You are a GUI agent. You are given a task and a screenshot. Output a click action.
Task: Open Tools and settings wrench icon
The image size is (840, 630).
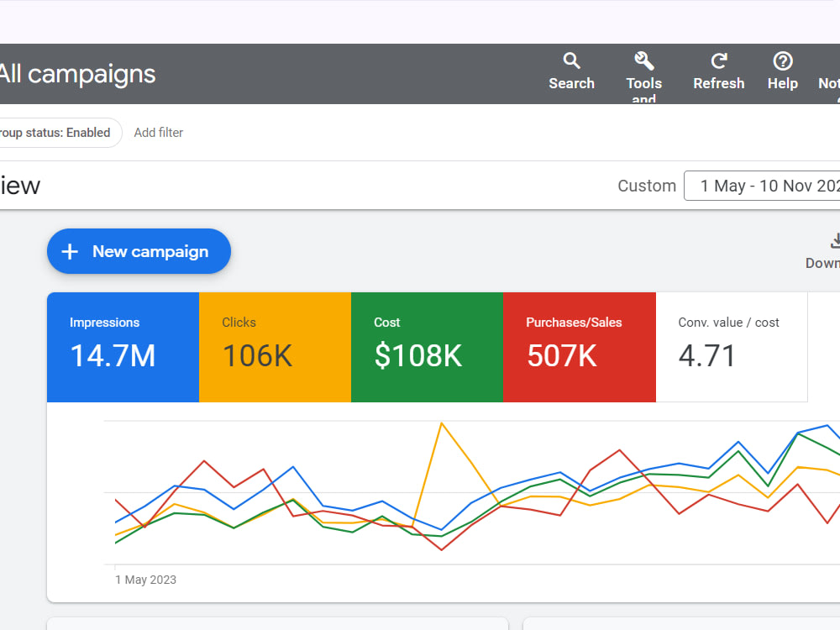(644, 61)
